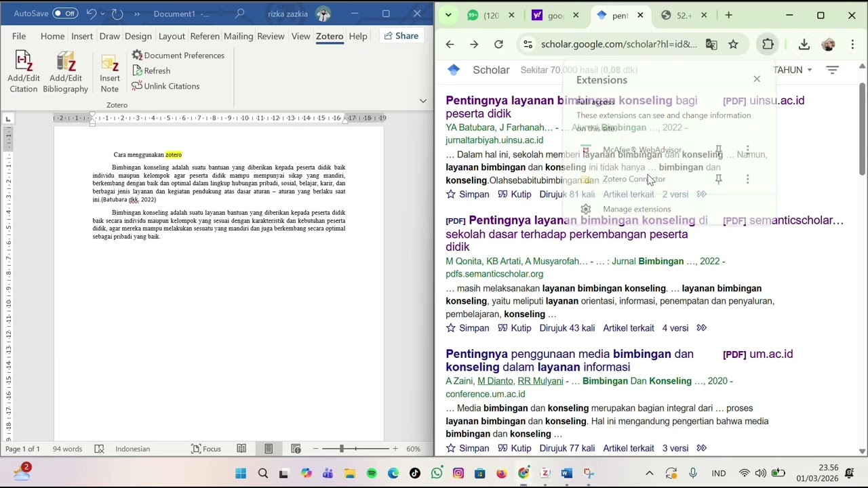Image resolution: width=868 pixels, height=488 pixels.
Task: Click the Chrome back arrow
Action: tap(450, 44)
